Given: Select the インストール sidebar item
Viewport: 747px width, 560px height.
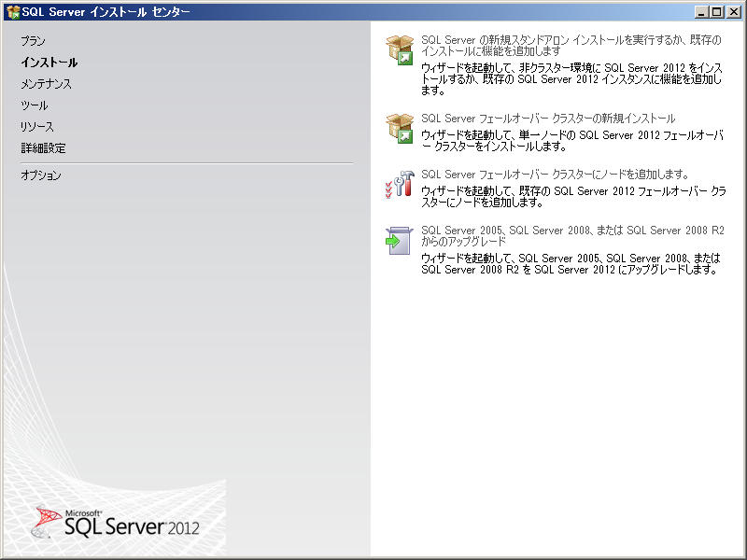Looking at the screenshot, I should pyautogui.click(x=49, y=63).
